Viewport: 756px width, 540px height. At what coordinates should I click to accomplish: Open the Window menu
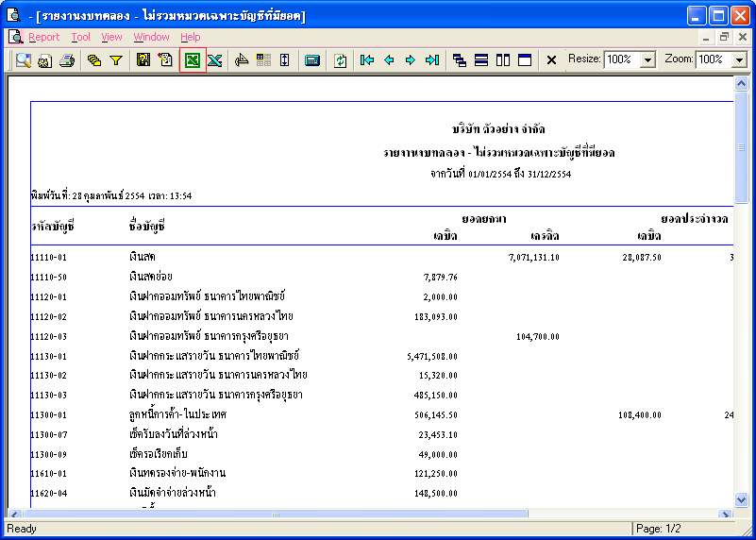(151, 37)
